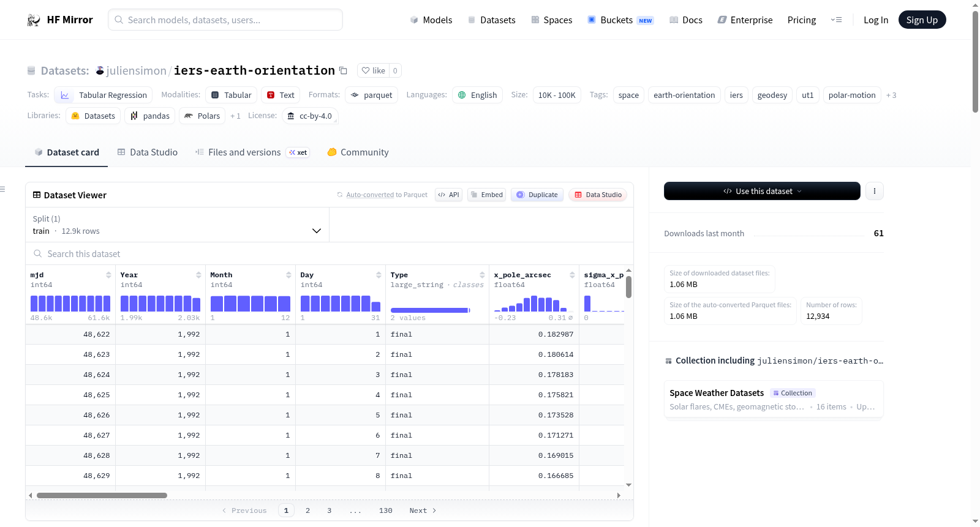Open the navigation overflow menu icon

(836, 20)
